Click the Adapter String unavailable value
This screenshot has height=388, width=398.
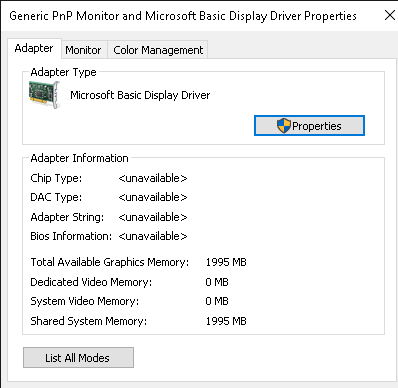[153, 217]
